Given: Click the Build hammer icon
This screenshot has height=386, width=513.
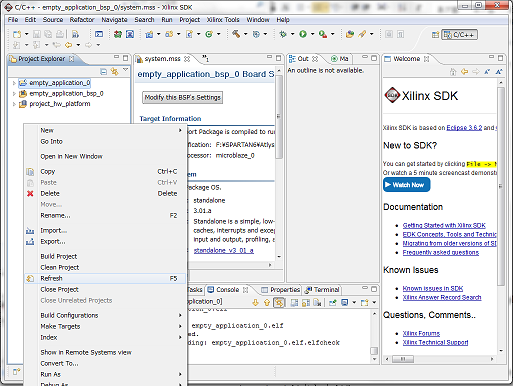Looking at the screenshot, I should point(236,34).
